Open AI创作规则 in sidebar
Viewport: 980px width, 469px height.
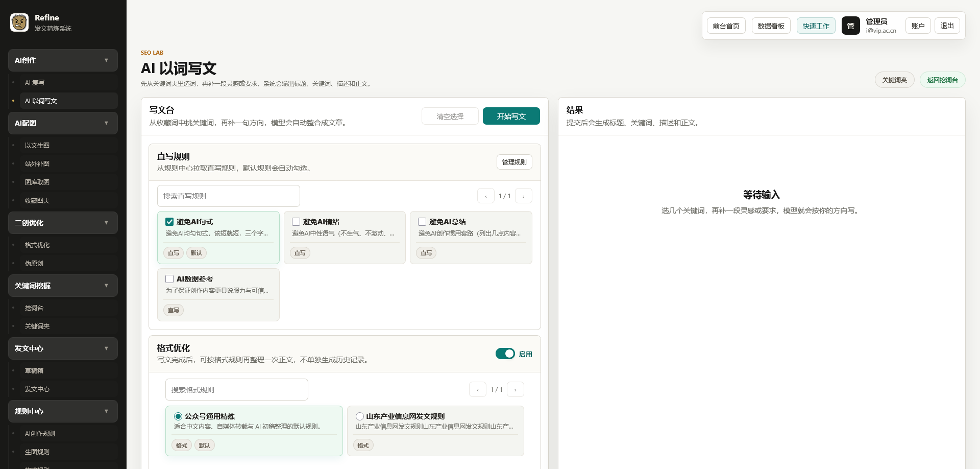[x=68, y=433]
